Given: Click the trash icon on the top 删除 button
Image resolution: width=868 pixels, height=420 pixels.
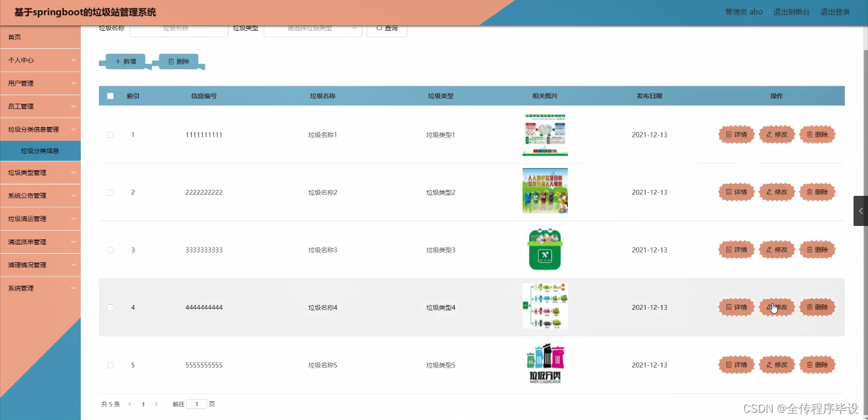Looking at the screenshot, I should (x=171, y=61).
